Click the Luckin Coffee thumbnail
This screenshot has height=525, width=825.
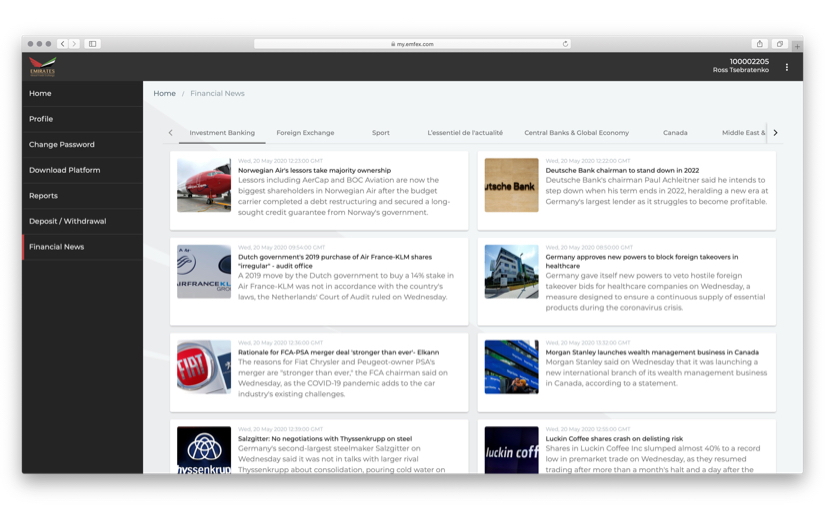511,450
